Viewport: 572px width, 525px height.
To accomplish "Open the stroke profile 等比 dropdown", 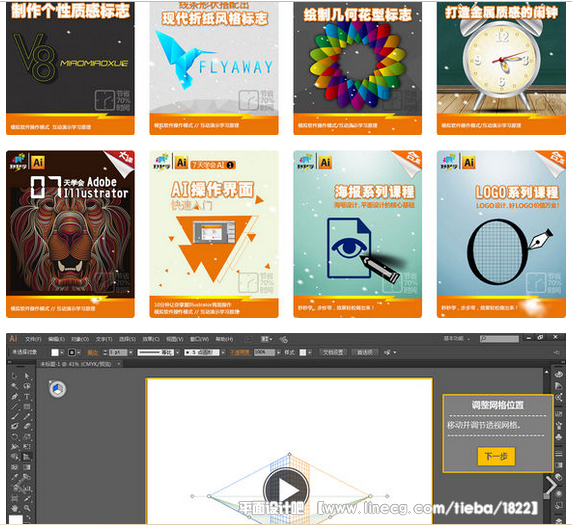I will coord(178,352).
